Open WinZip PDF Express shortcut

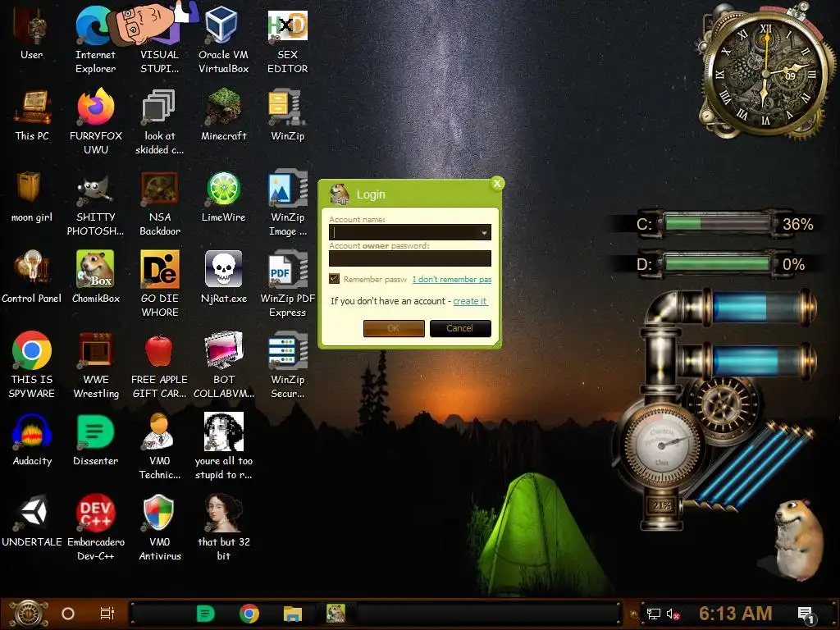pyautogui.click(x=288, y=284)
